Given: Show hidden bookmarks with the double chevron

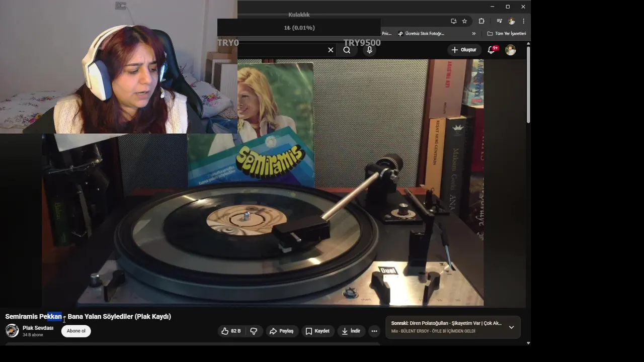Looking at the screenshot, I should 473,34.
